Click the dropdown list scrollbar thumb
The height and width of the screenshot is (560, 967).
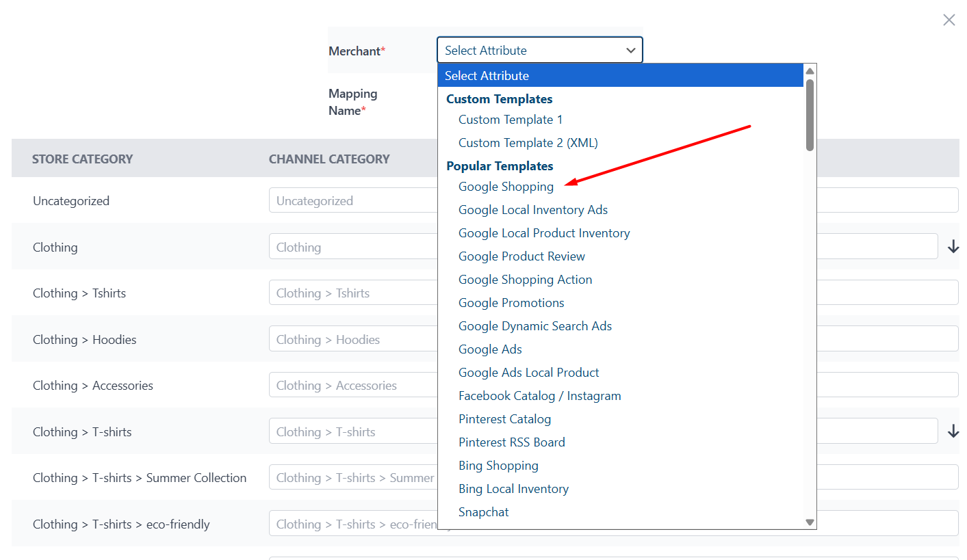(x=810, y=115)
